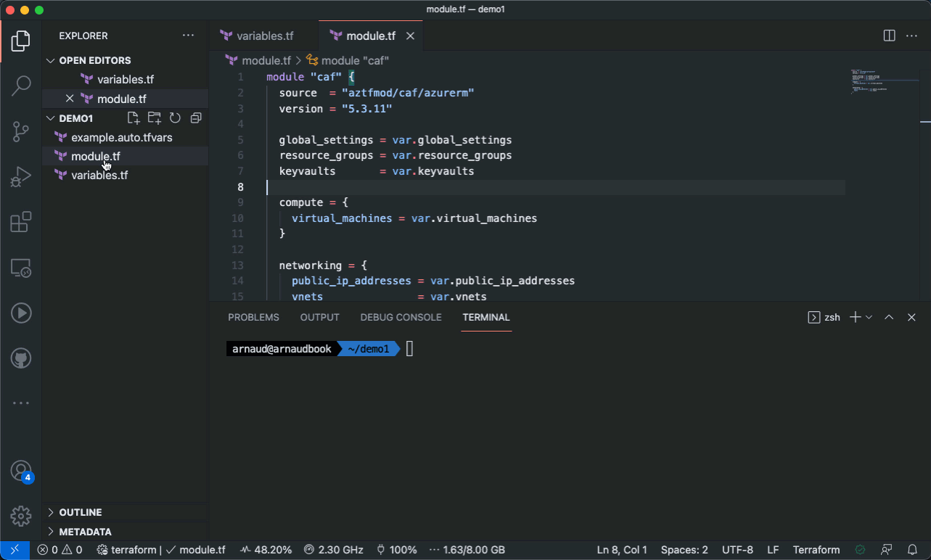Image resolution: width=931 pixels, height=560 pixels.
Task: Refresh the DEMO1 explorer tree
Action: point(175,118)
